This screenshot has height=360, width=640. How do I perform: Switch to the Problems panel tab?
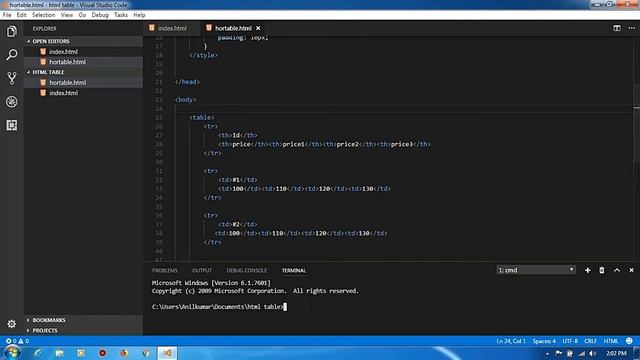(x=164, y=271)
